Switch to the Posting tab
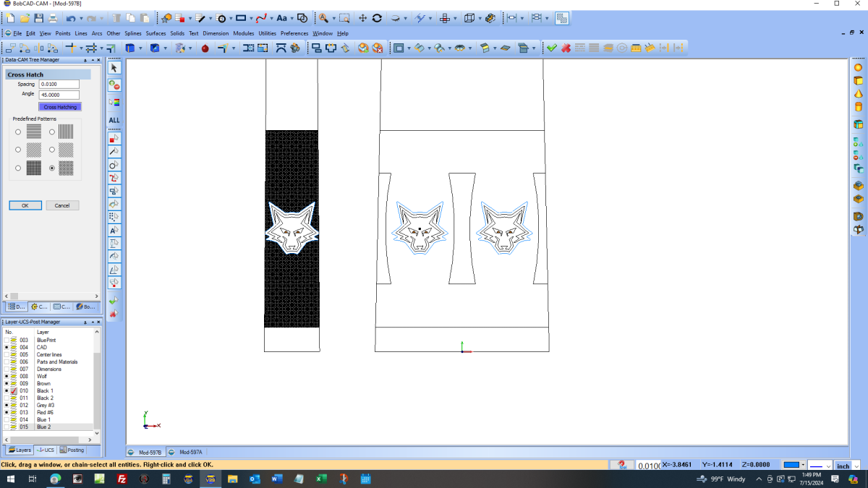Image resolution: width=868 pixels, height=488 pixels. 72,450
